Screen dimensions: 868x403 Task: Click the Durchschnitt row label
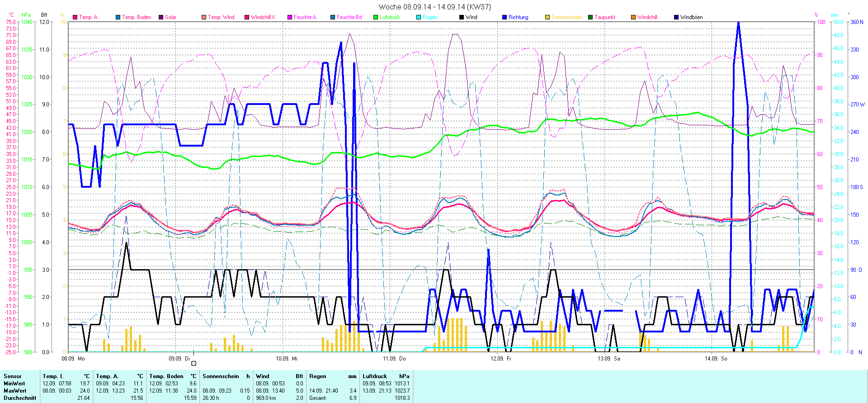pyautogui.click(x=20, y=398)
